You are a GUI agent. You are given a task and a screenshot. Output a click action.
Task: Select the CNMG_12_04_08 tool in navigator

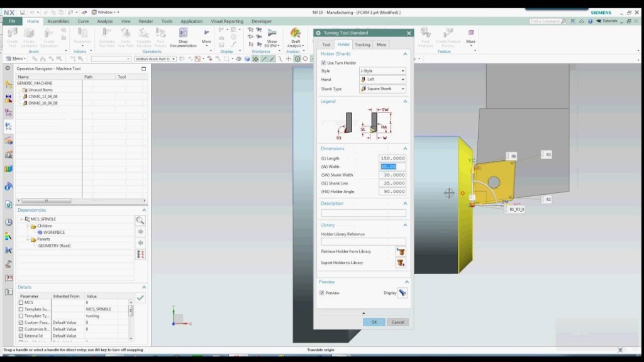43,96
